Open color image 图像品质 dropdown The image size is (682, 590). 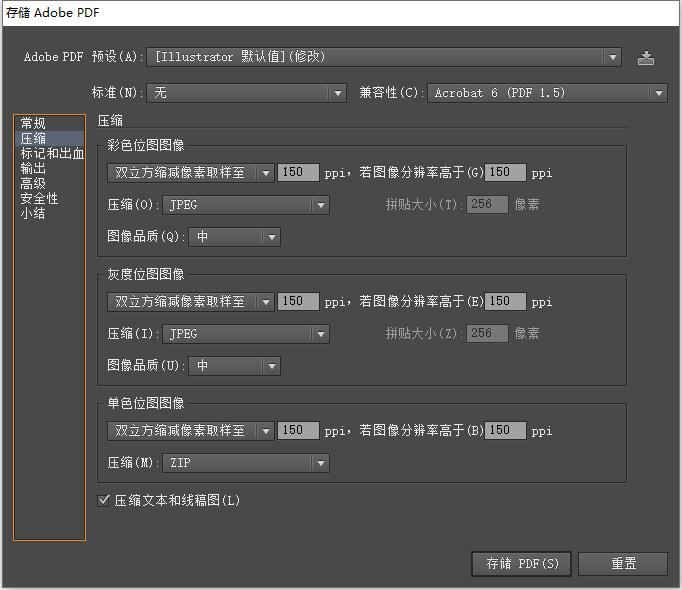click(234, 237)
